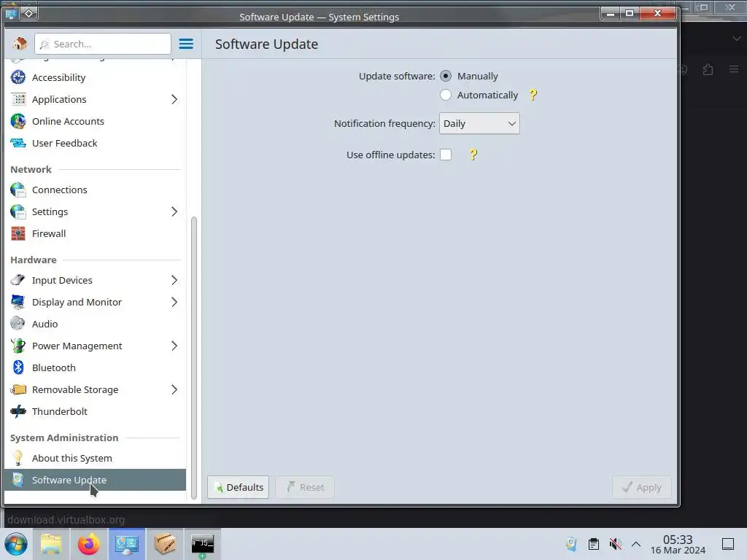Expand Removable Storage chevron

coord(174,390)
